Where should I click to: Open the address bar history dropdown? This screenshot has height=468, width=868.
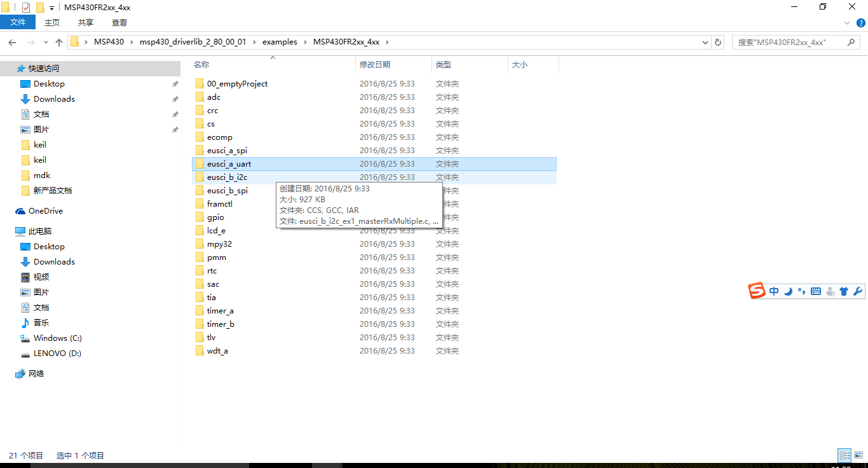click(x=705, y=42)
